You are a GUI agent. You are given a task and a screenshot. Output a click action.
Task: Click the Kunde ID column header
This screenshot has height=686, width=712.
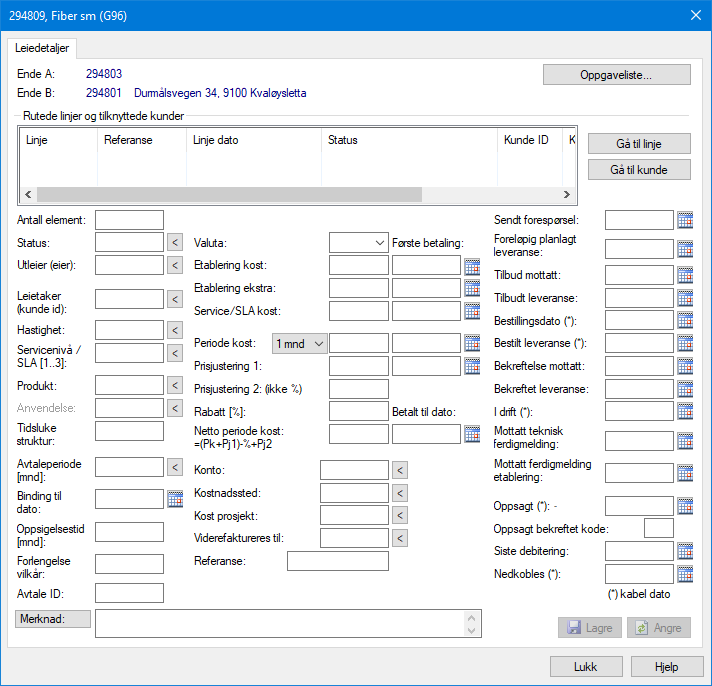click(x=530, y=140)
